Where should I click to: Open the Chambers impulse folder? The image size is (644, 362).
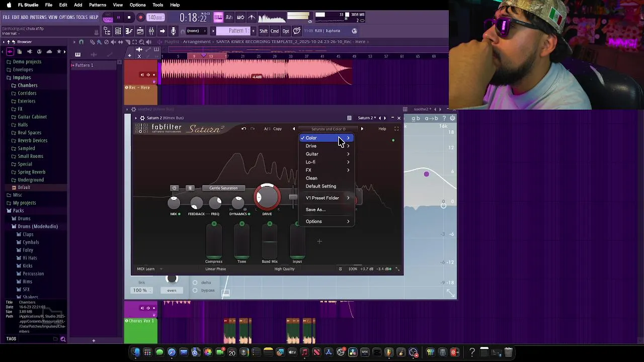pos(27,85)
